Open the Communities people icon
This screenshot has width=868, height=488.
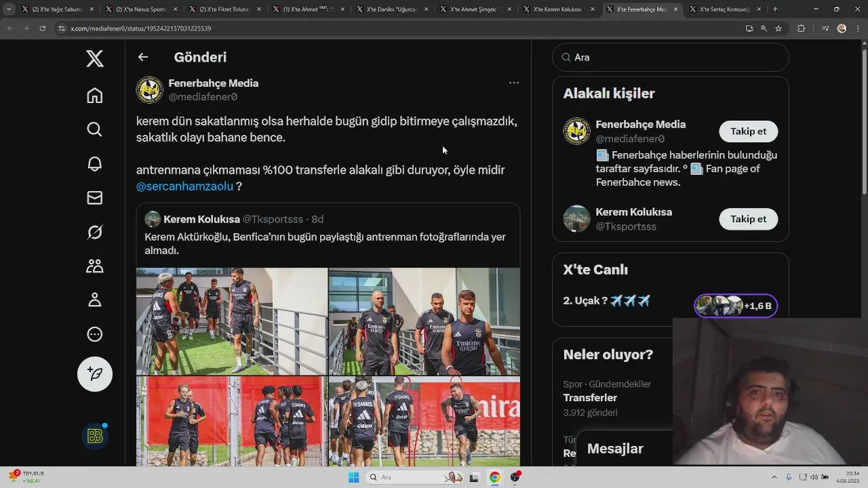point(95,266)
